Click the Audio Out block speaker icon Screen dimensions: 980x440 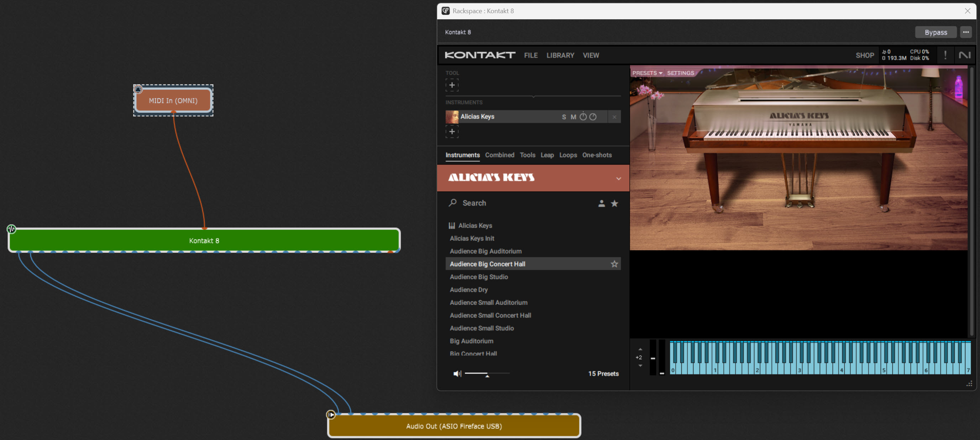(x=331, y=414)
